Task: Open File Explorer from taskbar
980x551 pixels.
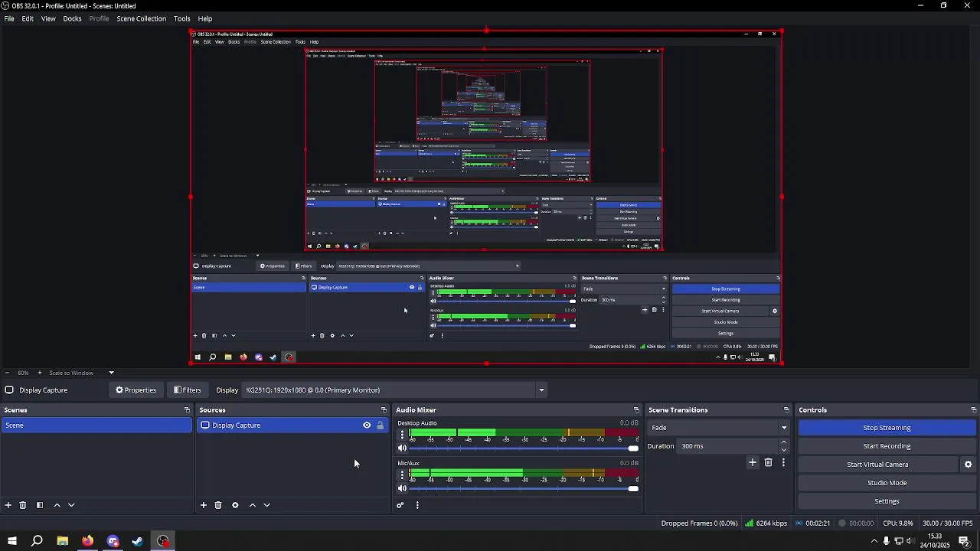Action: 62,541
